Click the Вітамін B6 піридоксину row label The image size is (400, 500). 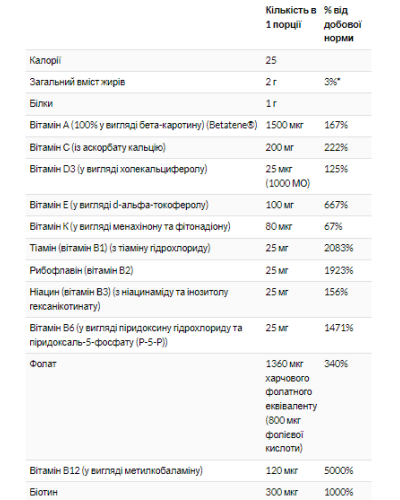136,335
